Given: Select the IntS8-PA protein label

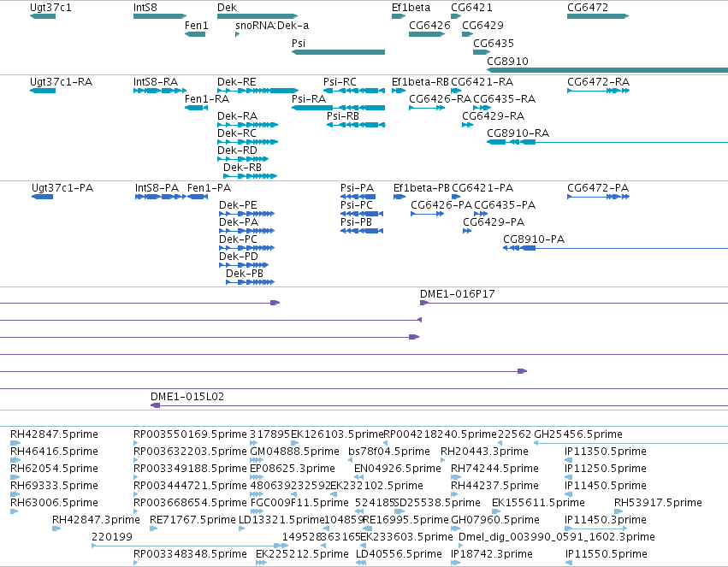Looking at the screenshot, I should click(x=157, y=188).
